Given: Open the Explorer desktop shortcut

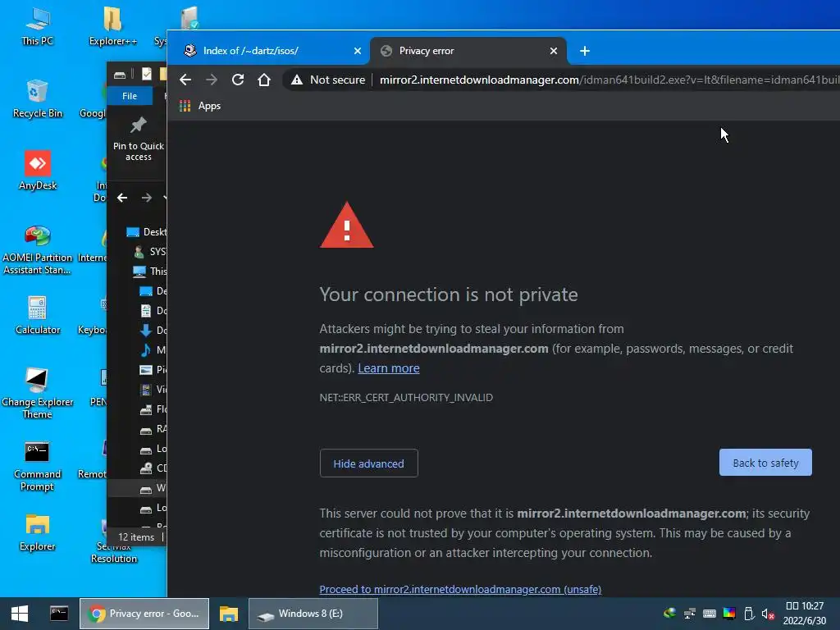Looking at the screenshot, I should click(x=38, y=532).
